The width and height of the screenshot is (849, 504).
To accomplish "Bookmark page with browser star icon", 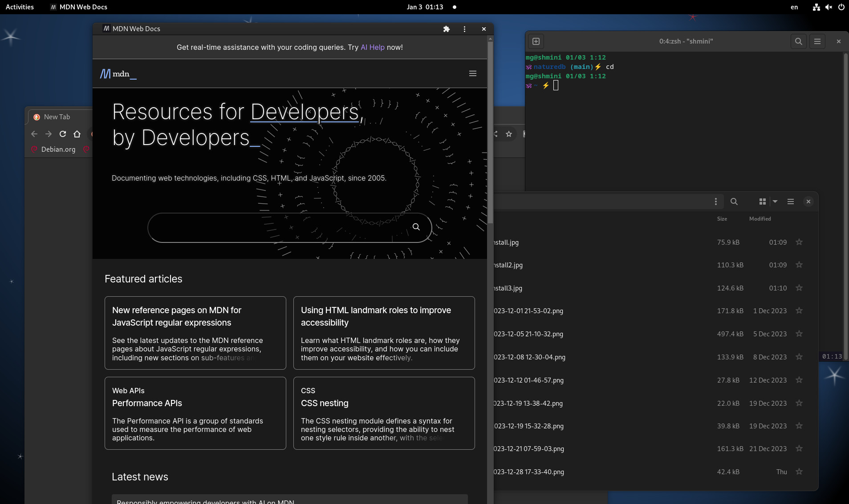I will [509, 134].
